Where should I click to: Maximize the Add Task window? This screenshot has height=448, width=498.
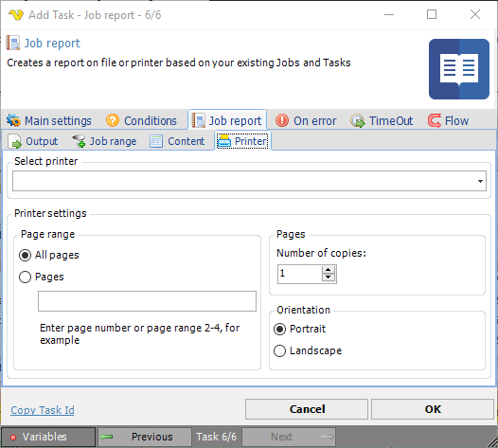tap(432, 14)
